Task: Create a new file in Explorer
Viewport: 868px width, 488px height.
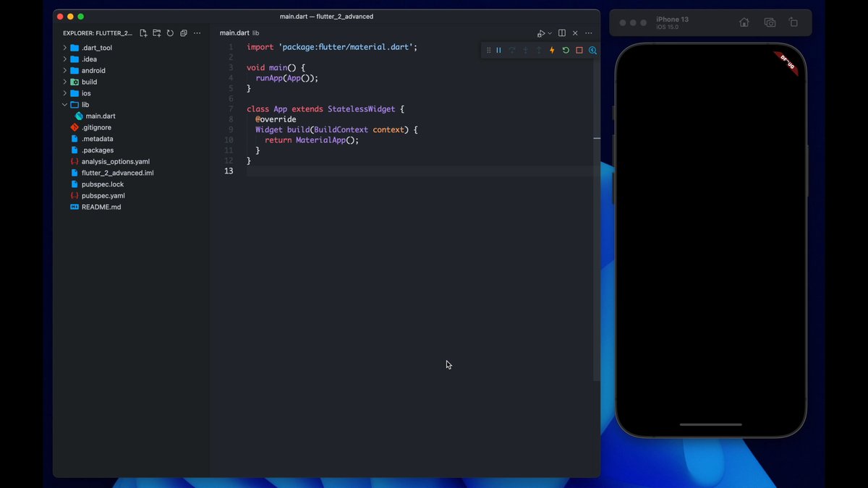Action: [143, 33]
